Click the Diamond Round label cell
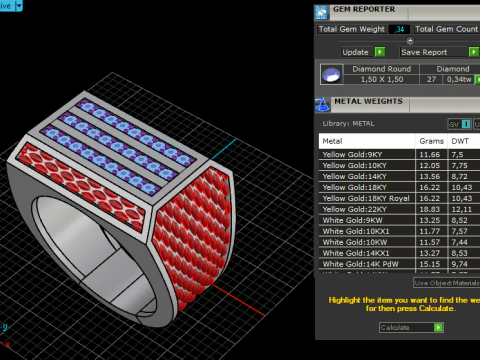Viewport: 480px width, 360px height. [x=382, y=69]
